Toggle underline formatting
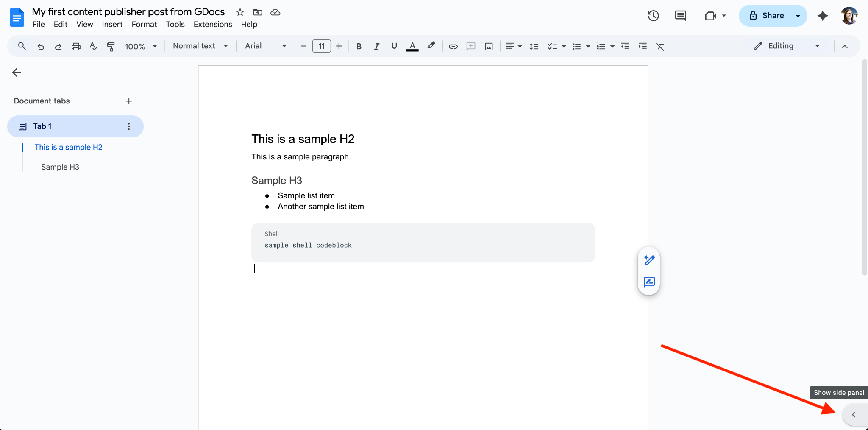Screen dimensions: 868x430 pyautogui.click(x=394, y=46)
